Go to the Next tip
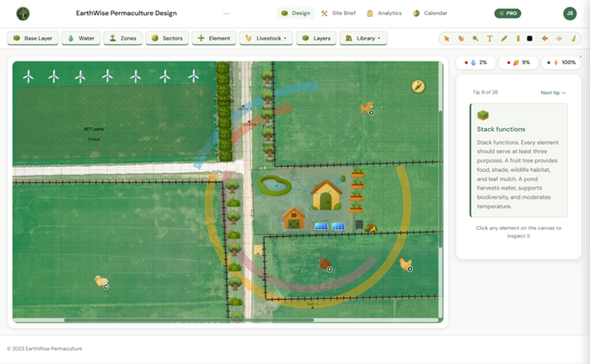 pos(553,93)
